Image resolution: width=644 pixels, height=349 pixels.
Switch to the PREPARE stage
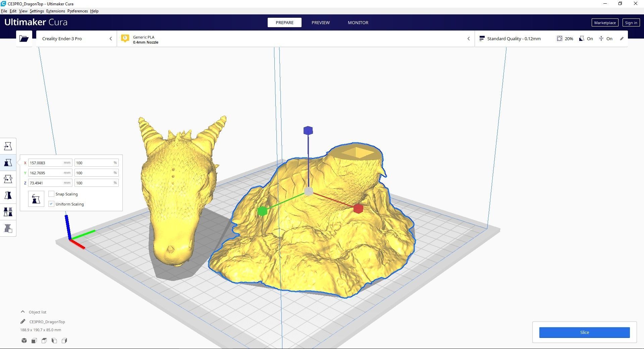pyautogui.click(x=284, y=22)
